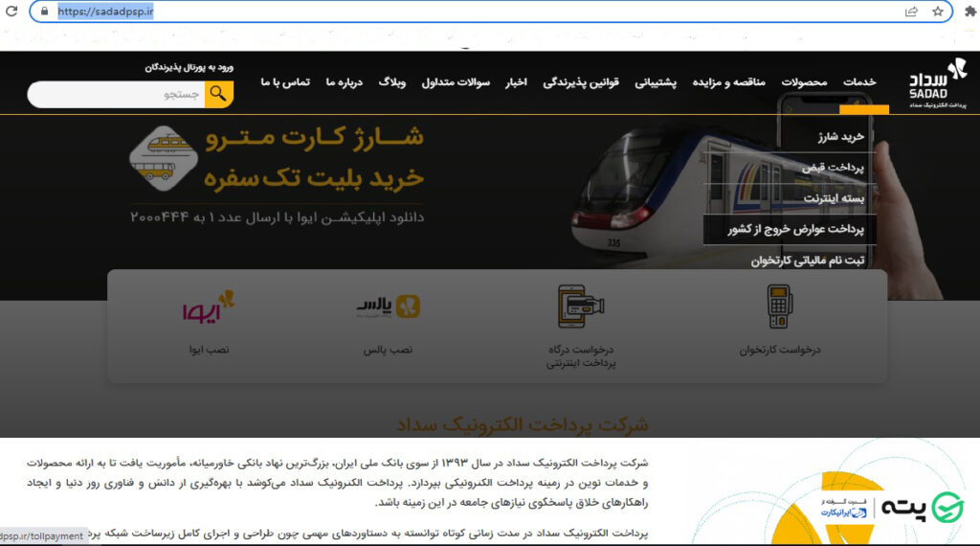Click inside the جستجو search field
The image size is (980, 546).
117,94
